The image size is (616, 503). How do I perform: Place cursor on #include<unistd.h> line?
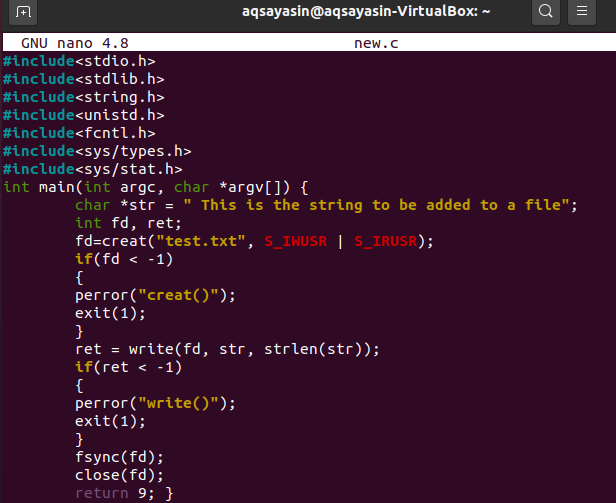(84, 115)
